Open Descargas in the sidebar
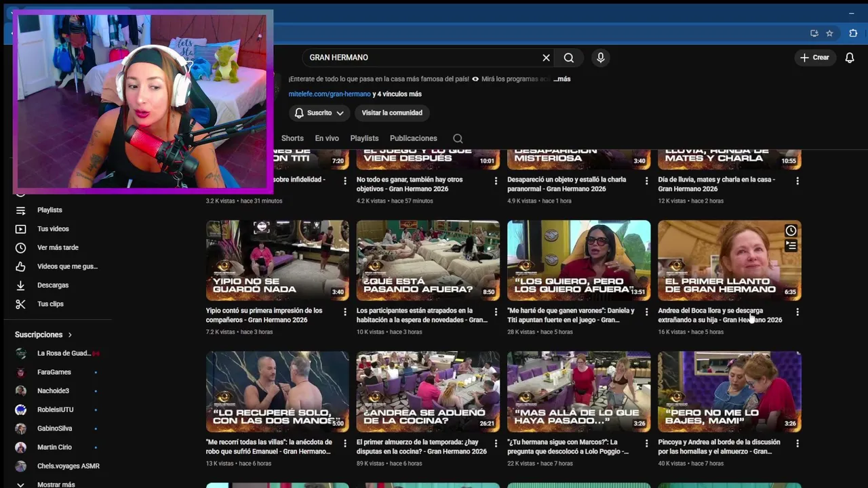This screenshot has height=488, width=868. (54, 285)
